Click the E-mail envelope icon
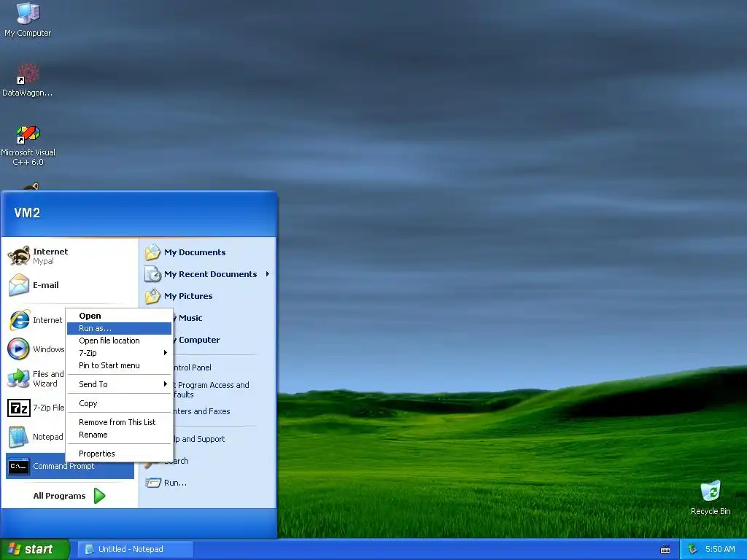 click(x=19, y=285)
